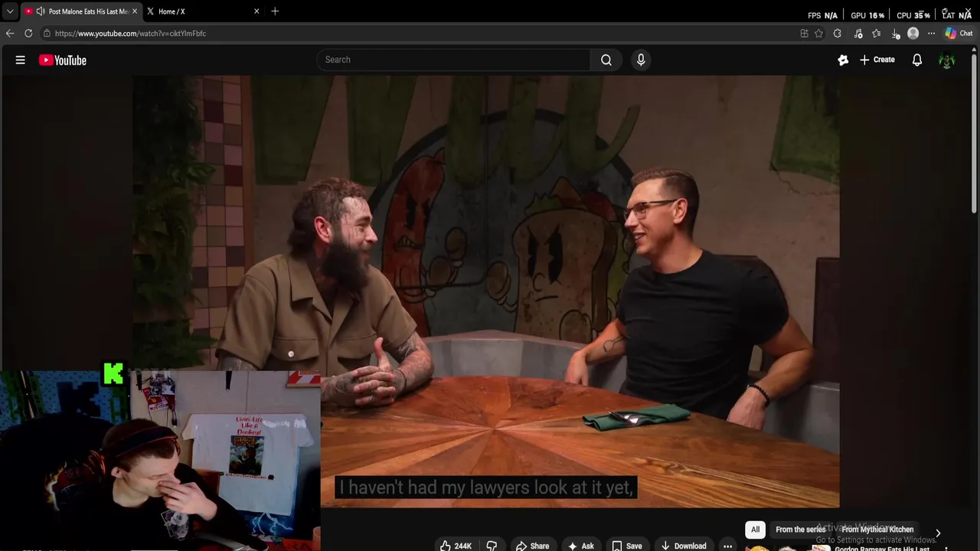
Task: Open the more actions ellipsis below the video
Action: point(727,546)
